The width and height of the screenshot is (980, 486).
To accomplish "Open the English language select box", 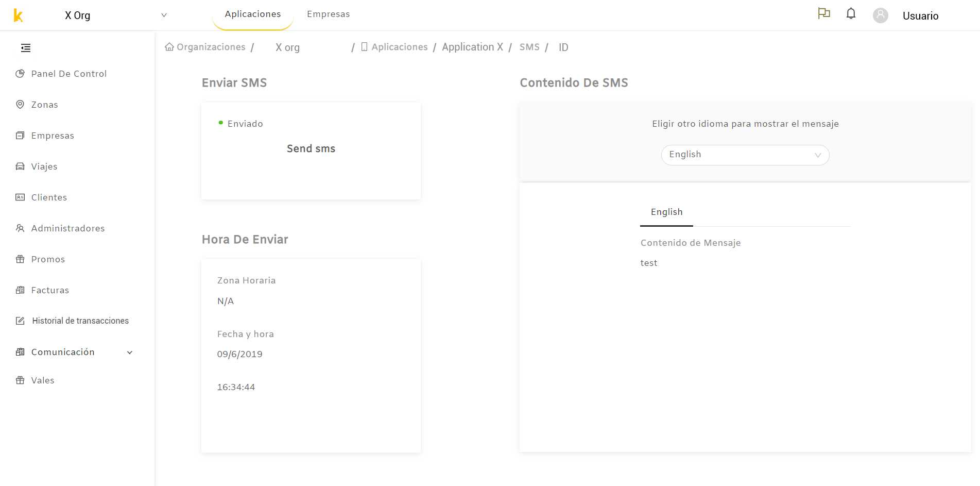I will 745,155.
